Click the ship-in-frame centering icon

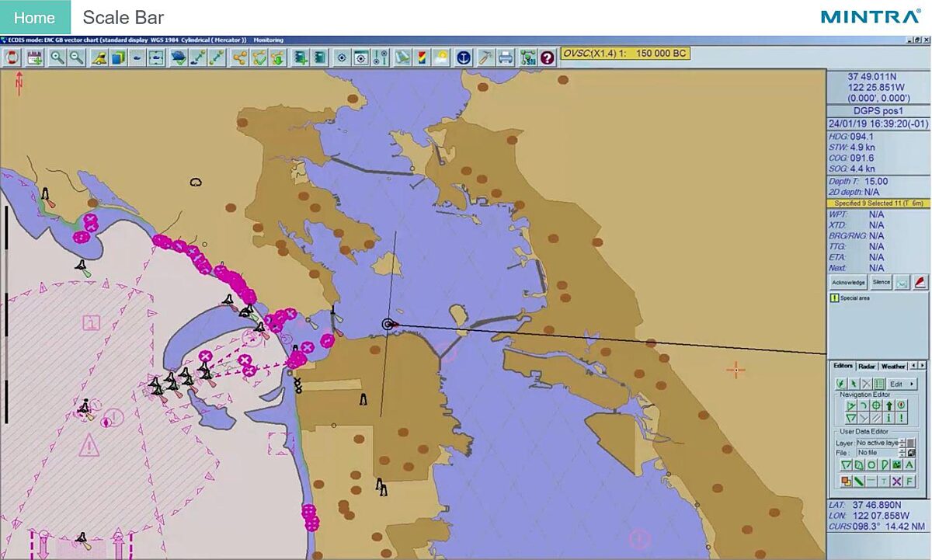pyautogui.click(x=156, y=57)
